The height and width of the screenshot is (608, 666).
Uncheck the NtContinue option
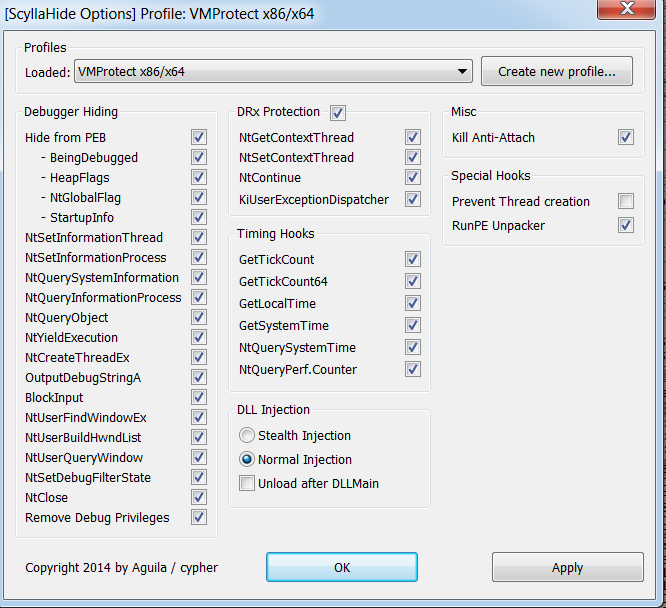[x=413, y=177]
